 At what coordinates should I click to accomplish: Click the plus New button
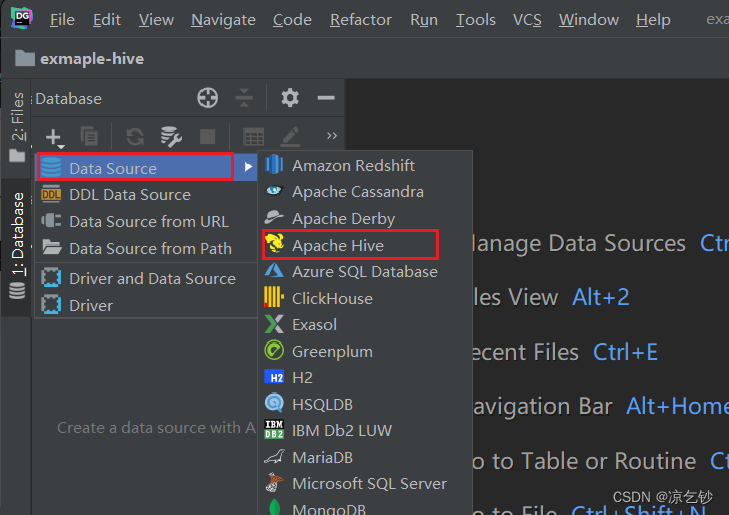click(54, 137)
